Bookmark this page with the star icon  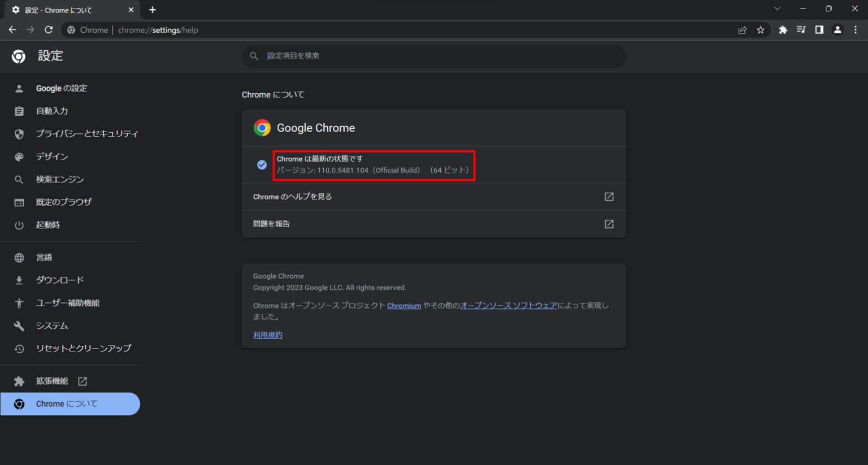point(760,30)
